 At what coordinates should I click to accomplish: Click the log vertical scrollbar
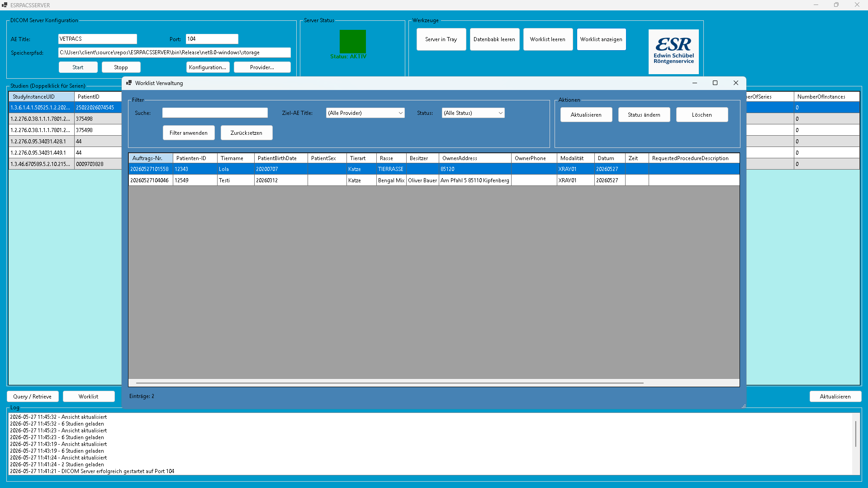click(x=856, y=434)
